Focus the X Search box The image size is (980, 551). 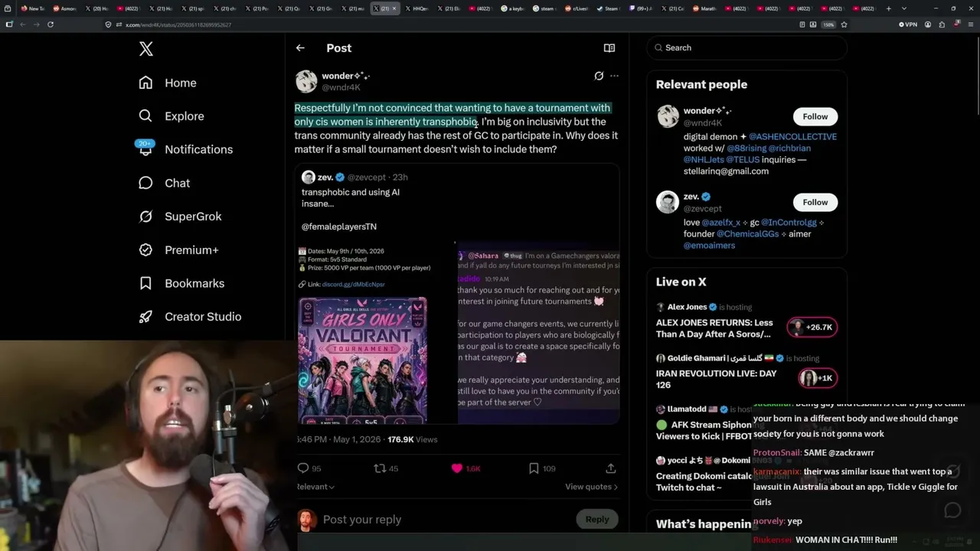coord(746,47)
